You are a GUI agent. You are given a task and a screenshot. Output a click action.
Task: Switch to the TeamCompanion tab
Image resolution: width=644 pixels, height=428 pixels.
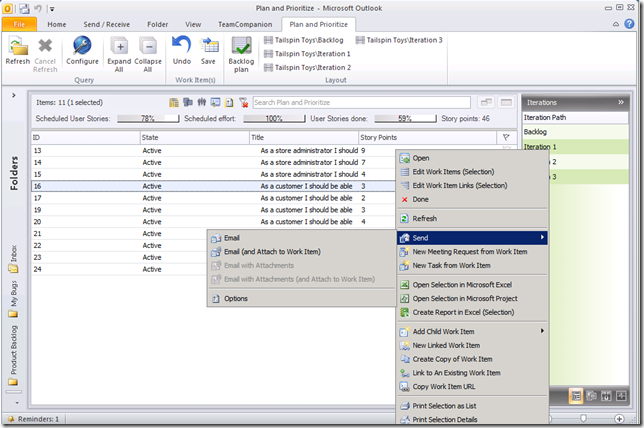[x=245, y=24]
